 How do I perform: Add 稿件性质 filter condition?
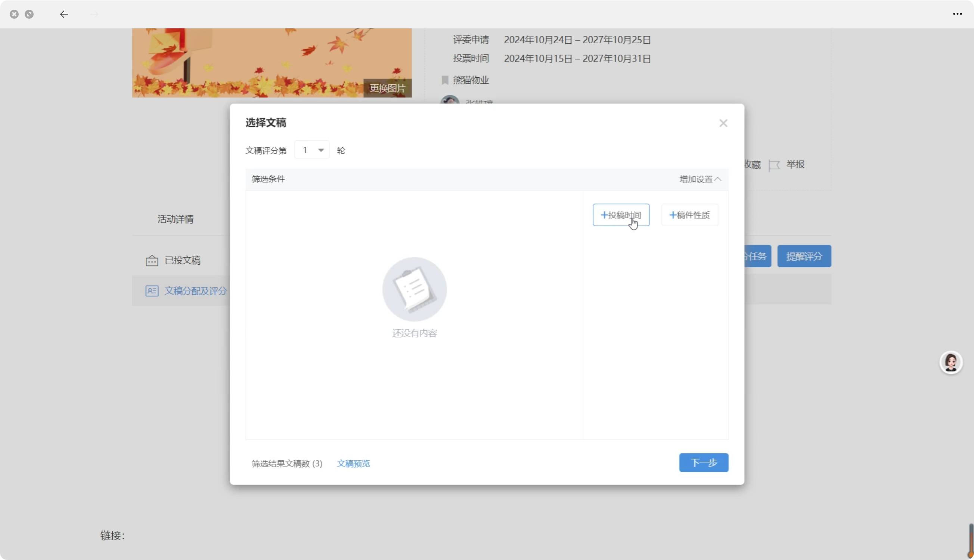689,215
